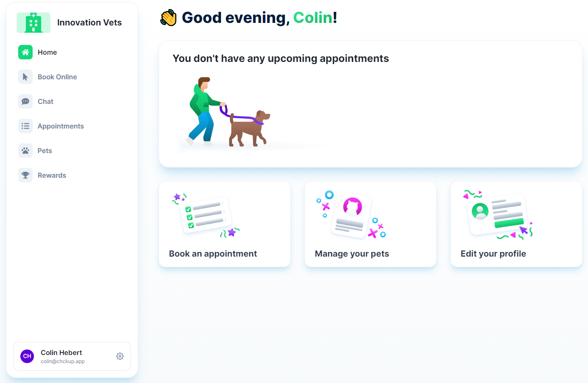Select Chat from the sidebar

[45, 101]
